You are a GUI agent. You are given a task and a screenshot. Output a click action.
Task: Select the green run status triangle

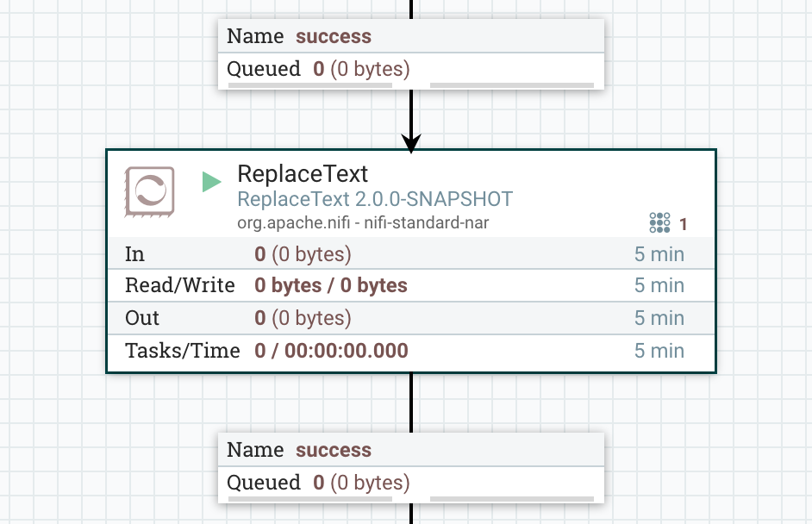coord(210,181)
